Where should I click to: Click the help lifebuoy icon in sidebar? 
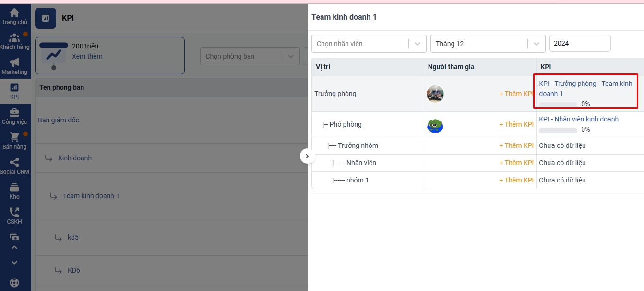pyautogui.click(x=14, y=283)
